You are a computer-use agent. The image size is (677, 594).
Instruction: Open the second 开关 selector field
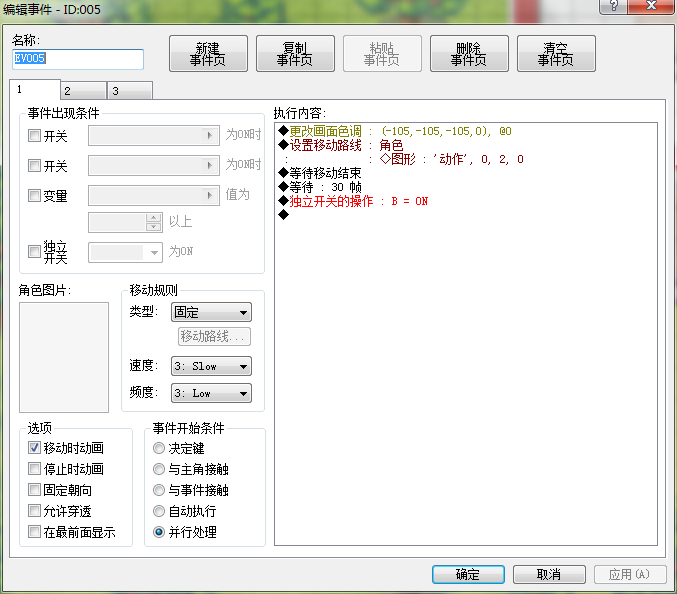pos(154,165)
